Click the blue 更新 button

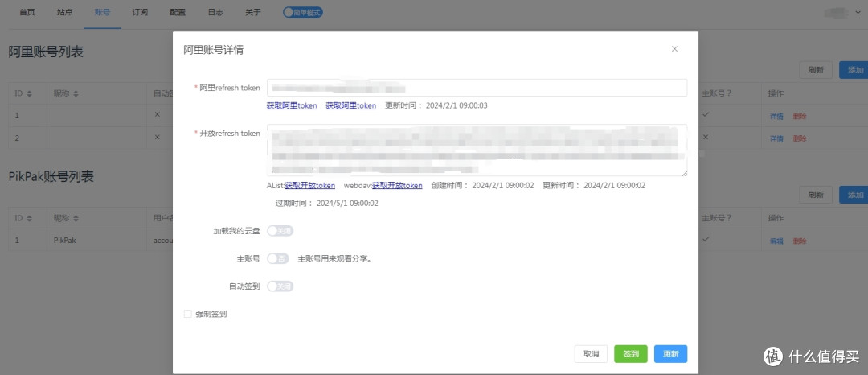point(670,354)
